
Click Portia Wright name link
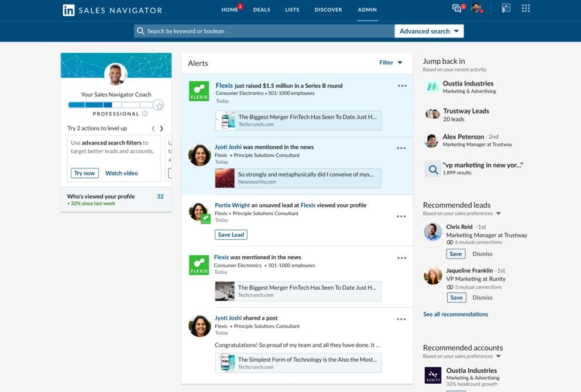(x=232, y=205)
